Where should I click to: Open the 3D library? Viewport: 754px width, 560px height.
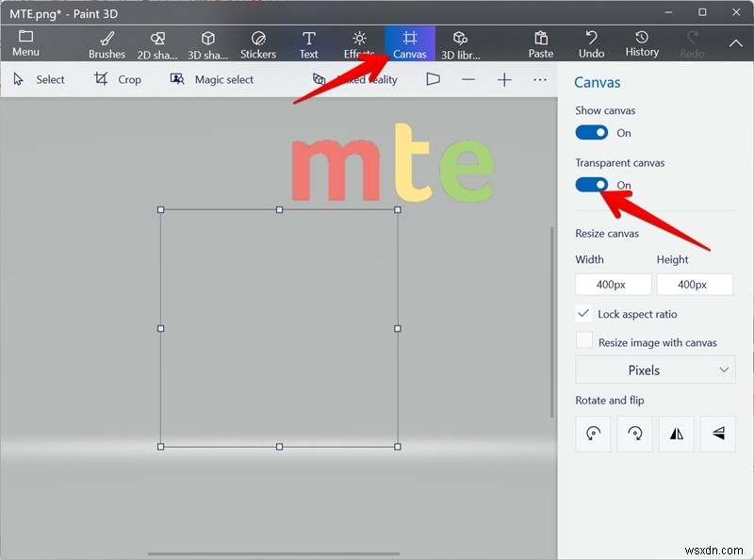pos(461,43)
